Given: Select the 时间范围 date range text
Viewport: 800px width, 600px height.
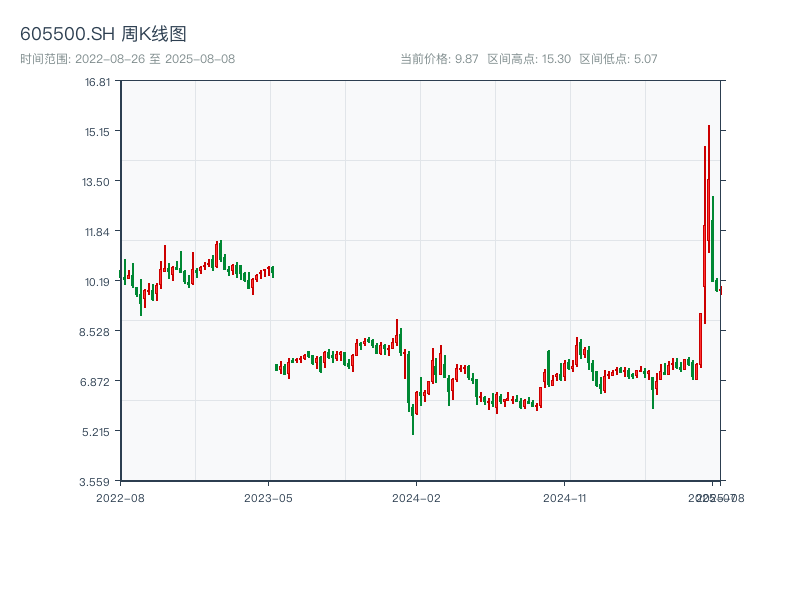Looking at the screenshot, I should point(127,59).
